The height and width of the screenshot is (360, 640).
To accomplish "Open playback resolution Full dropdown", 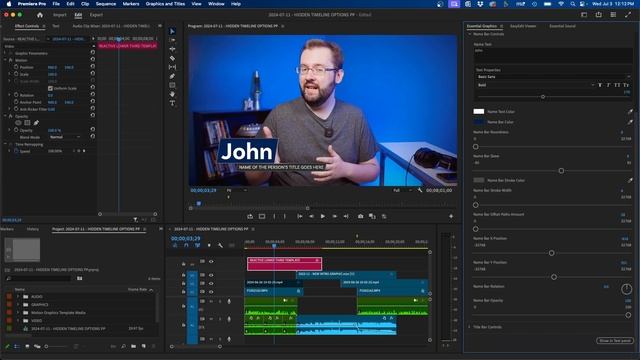I will [402, 190].
